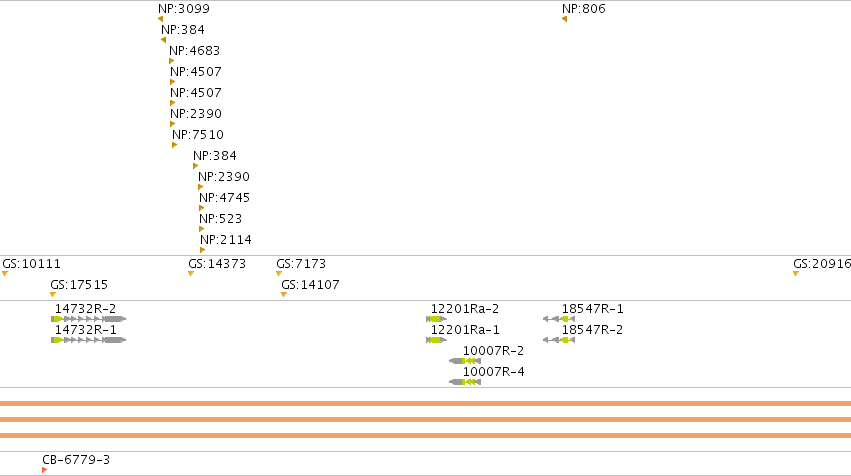Click the NP:523 insertion marker
This screenshot has width=851, height=476.
coord(201,229)
